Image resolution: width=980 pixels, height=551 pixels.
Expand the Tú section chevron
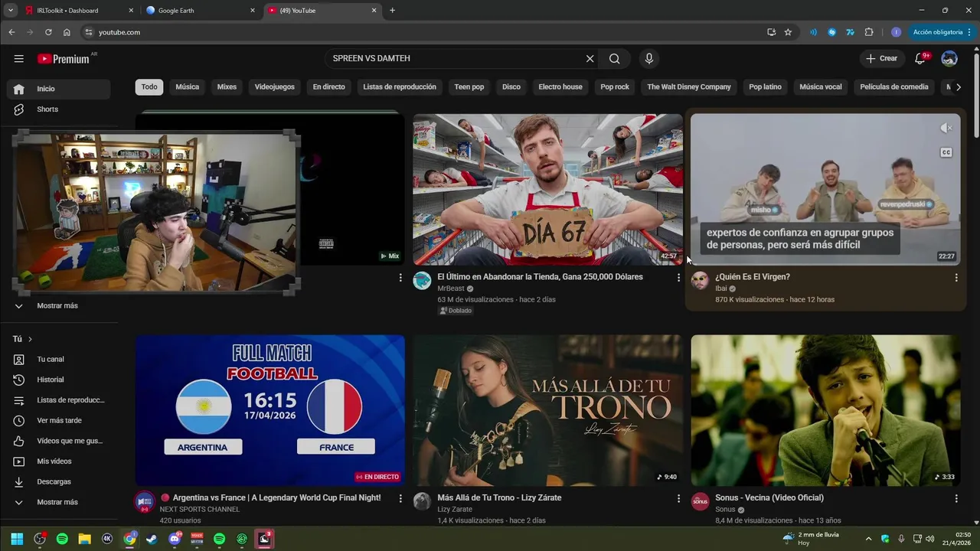(x=30, y=339)
